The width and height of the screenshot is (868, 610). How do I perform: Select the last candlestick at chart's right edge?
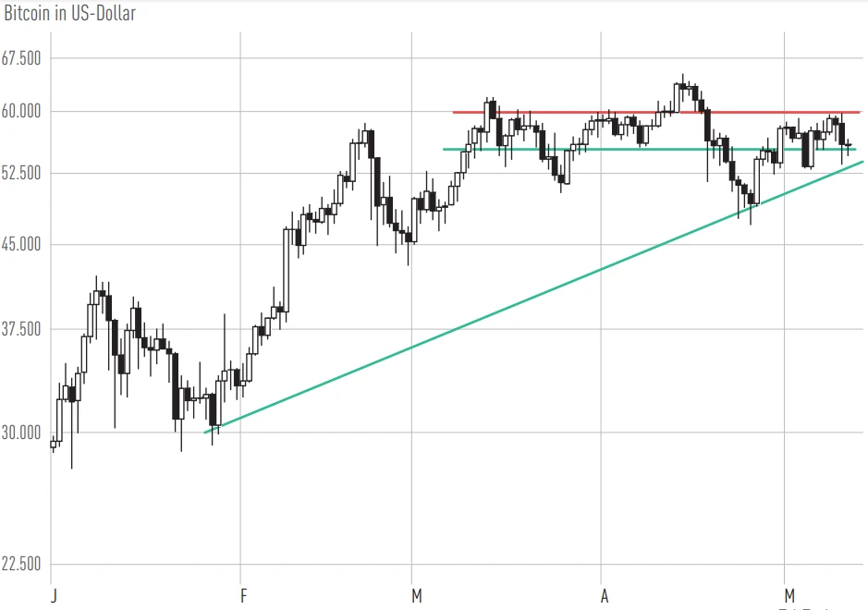coord(848,145)
